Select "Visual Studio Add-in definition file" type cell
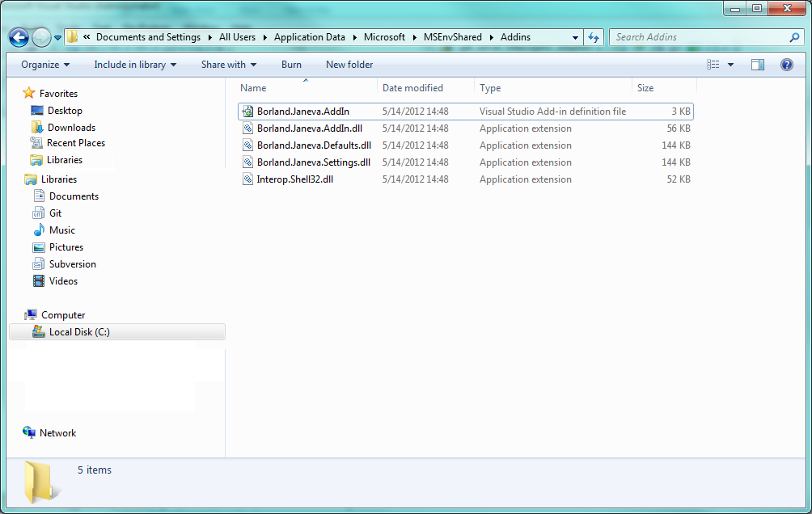Screen dimensions: 812x514 (x=552, y=112)
